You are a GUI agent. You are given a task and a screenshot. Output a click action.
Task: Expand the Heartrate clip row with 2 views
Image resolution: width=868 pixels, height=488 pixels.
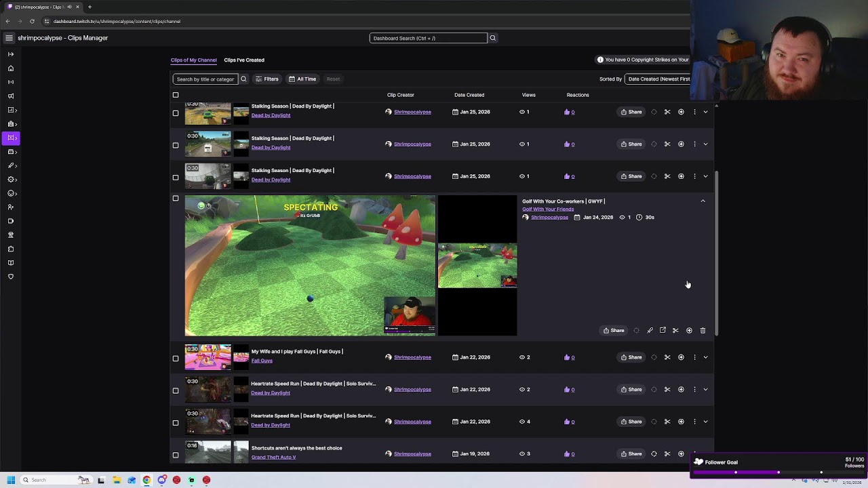click(x=705, y=390)
